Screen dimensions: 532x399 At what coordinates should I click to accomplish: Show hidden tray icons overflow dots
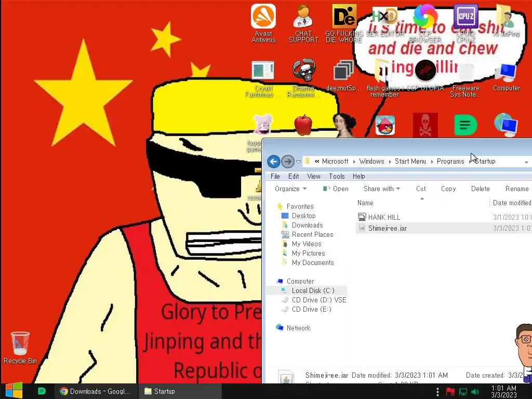(x=437, y=392)
